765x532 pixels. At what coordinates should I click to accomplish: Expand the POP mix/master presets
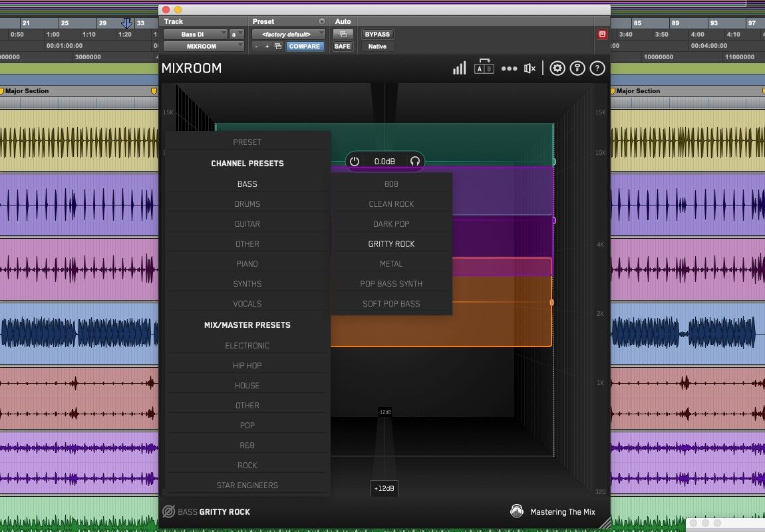point(247,426)
